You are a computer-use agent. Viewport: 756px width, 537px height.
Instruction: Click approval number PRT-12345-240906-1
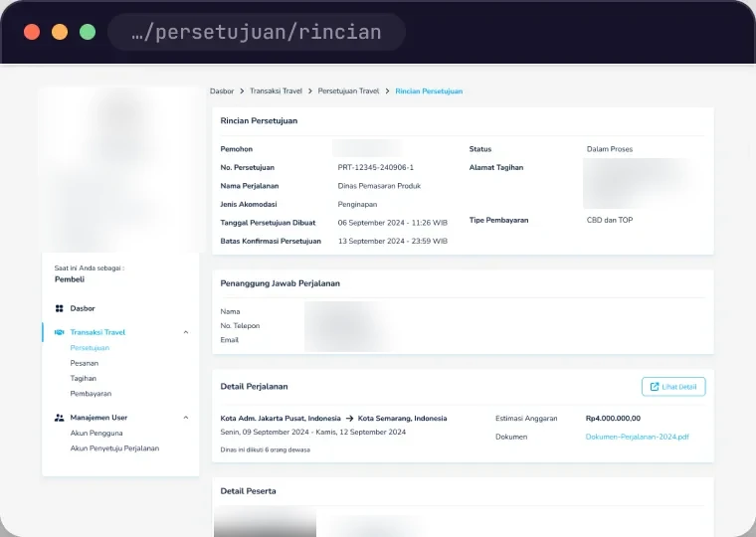coord(376,168)
